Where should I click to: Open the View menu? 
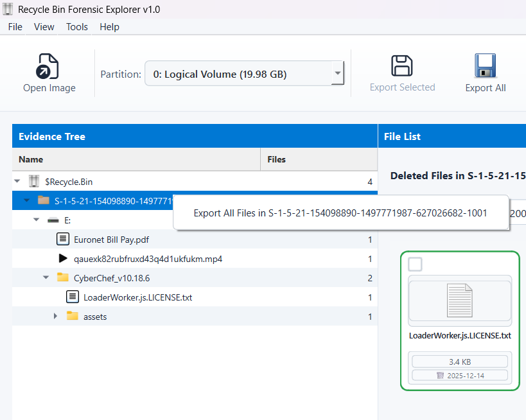[x=44, y=27]
